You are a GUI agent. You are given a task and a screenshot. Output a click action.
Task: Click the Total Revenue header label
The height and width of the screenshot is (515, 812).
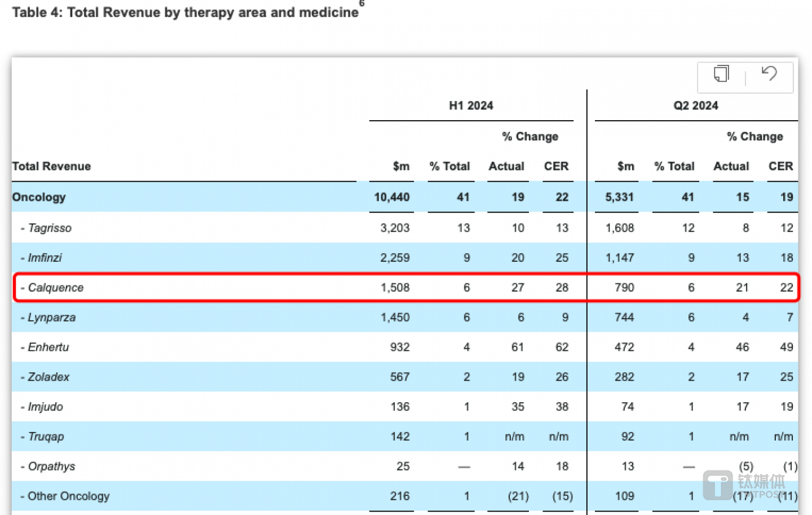point(51,166)
